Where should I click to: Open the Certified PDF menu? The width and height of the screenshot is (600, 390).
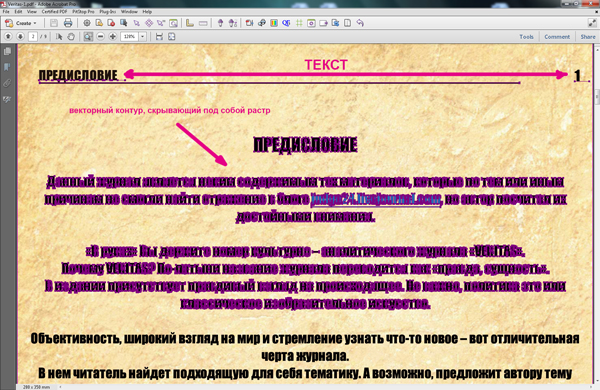(x=54, y=12)
